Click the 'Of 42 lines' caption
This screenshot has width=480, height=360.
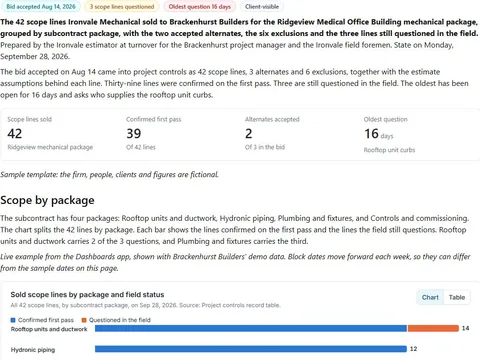141,147
